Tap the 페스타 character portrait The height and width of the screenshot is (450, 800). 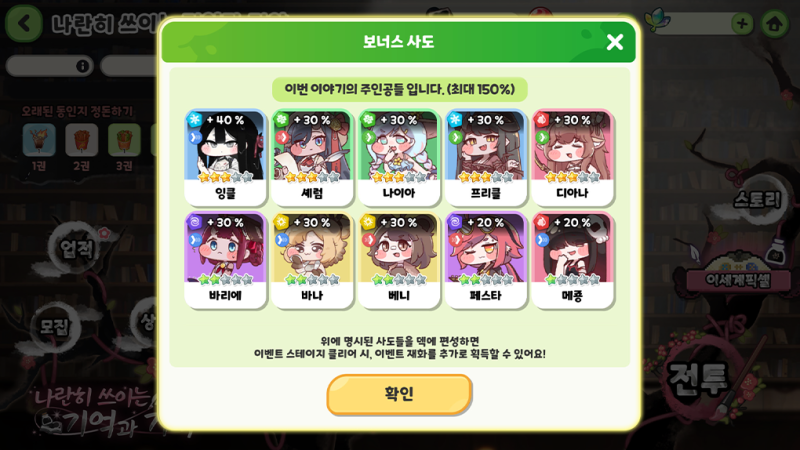[x=486, y=260]
